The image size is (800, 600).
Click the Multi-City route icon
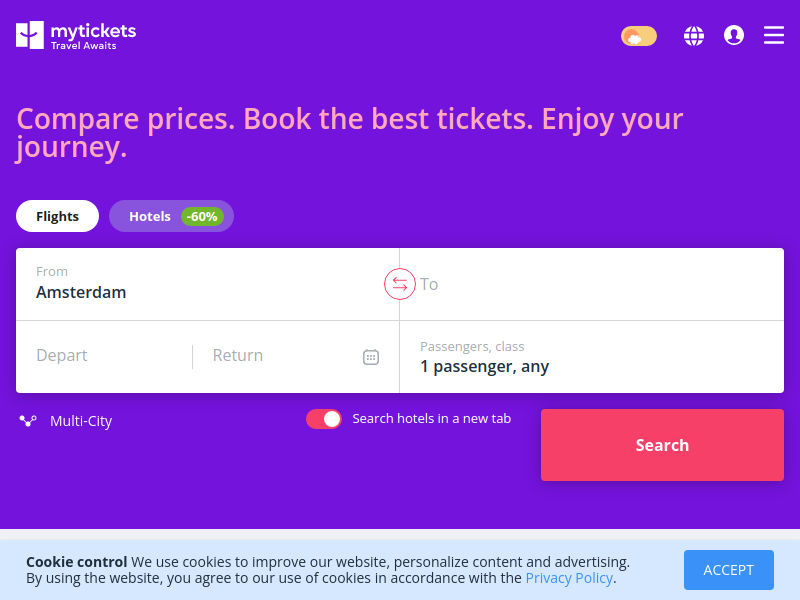pos(28,421)
